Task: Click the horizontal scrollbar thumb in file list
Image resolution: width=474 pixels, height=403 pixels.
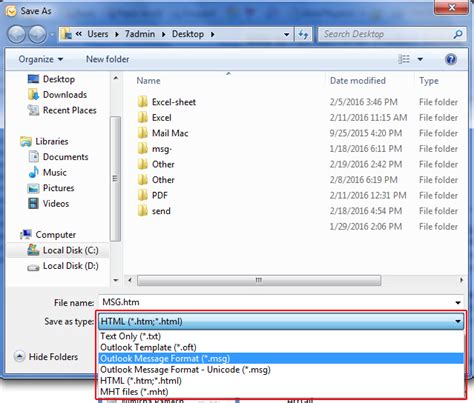Action: click(259, 280)
